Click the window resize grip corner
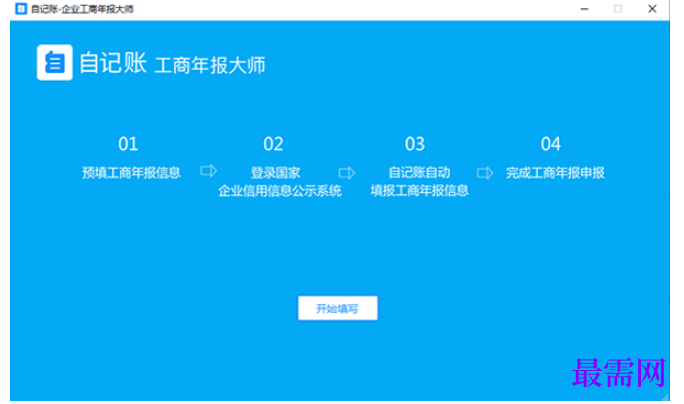 (x=665, y=397)
